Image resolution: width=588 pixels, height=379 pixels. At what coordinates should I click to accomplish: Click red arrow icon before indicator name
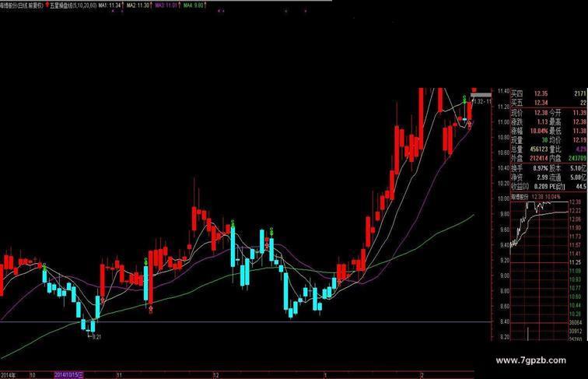coord(47,5)
